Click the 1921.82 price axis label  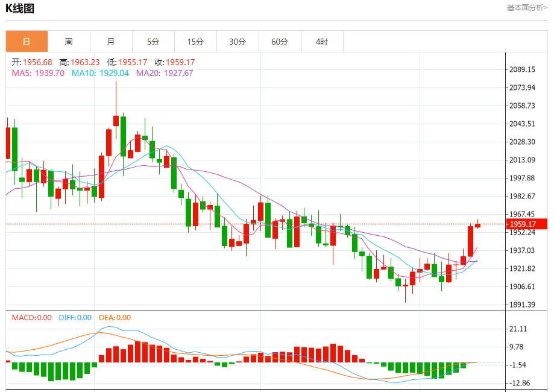click(x=522, y=268)
